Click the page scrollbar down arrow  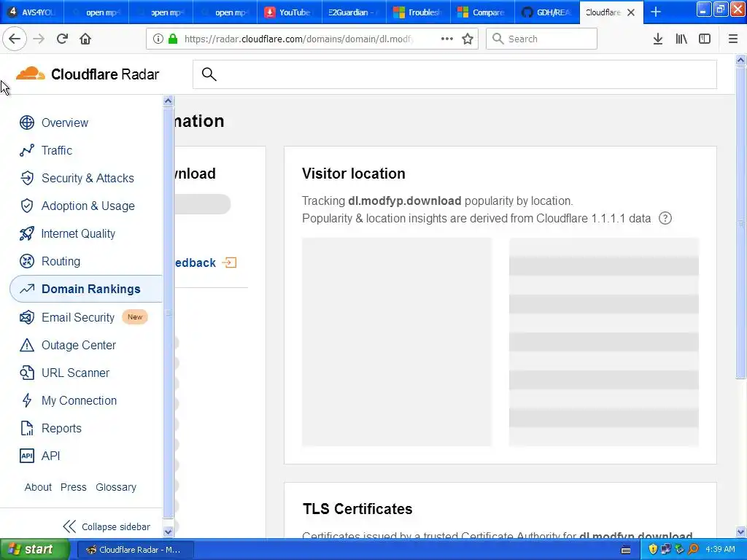(x=740, y=532)
